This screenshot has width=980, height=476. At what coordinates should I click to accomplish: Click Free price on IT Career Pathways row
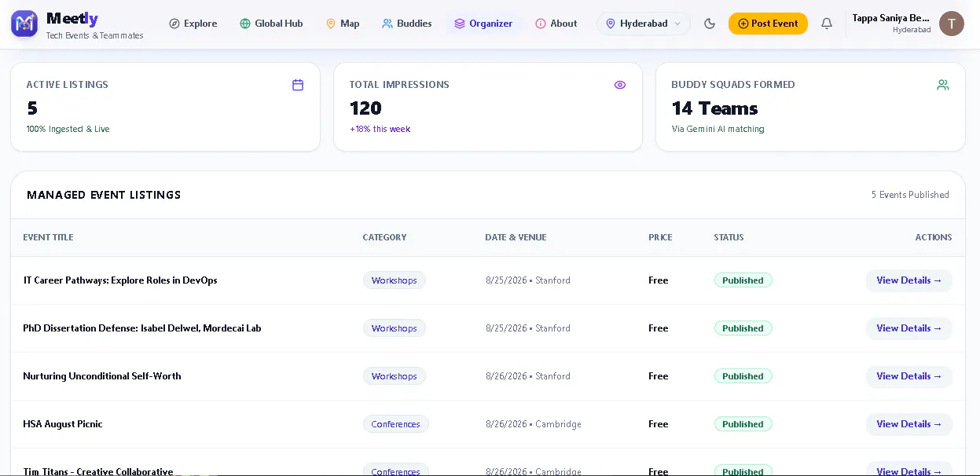[659, 280]
